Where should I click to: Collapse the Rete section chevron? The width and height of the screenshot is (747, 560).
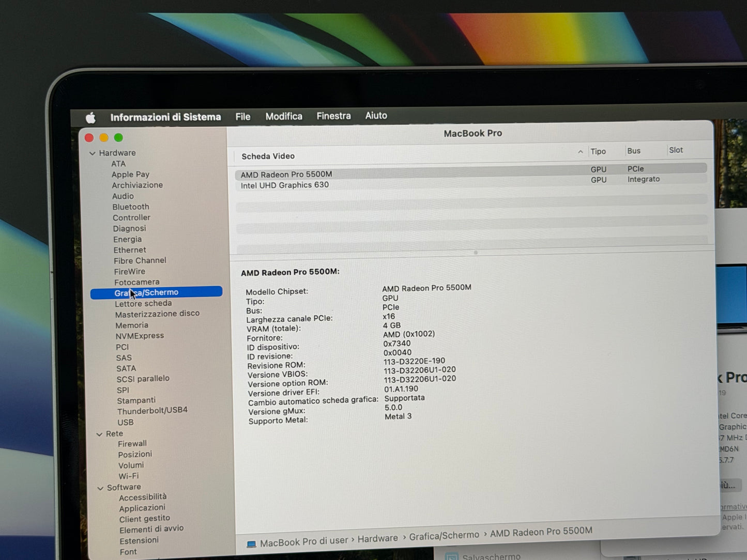[x=99, y=434]
